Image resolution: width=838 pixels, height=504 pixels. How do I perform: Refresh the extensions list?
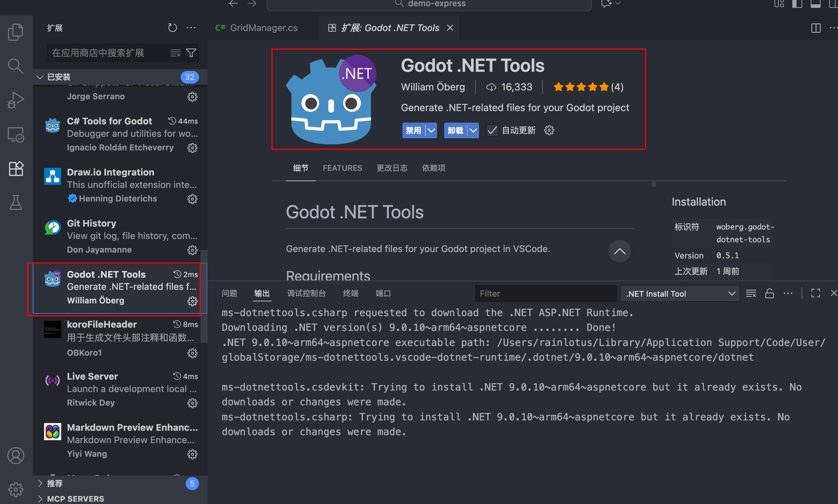pos(172,28)
